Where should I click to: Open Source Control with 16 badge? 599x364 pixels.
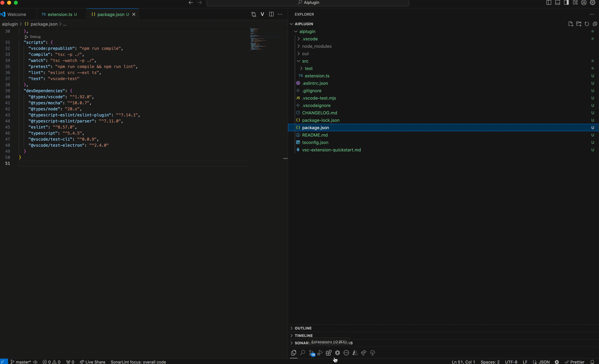coord(312,353)
